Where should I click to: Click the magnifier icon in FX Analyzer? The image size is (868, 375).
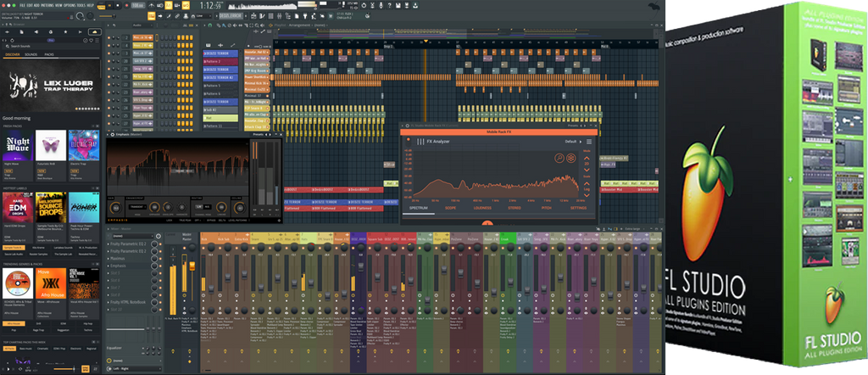point(559,159)
